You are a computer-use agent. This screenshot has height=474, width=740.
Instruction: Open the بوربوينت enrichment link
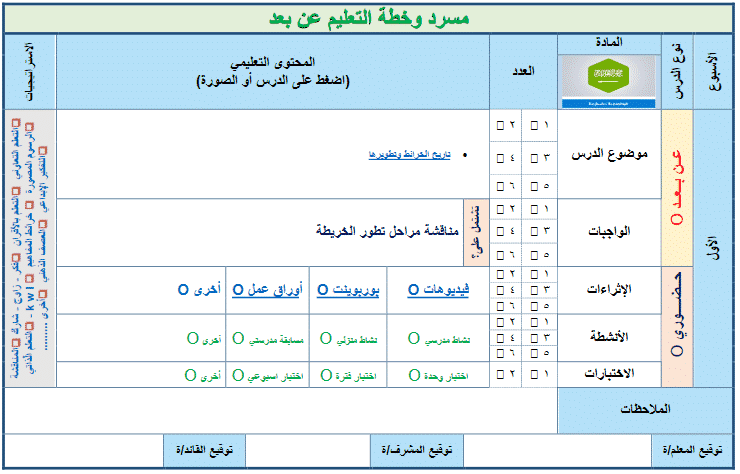click(x=348, y=289)
